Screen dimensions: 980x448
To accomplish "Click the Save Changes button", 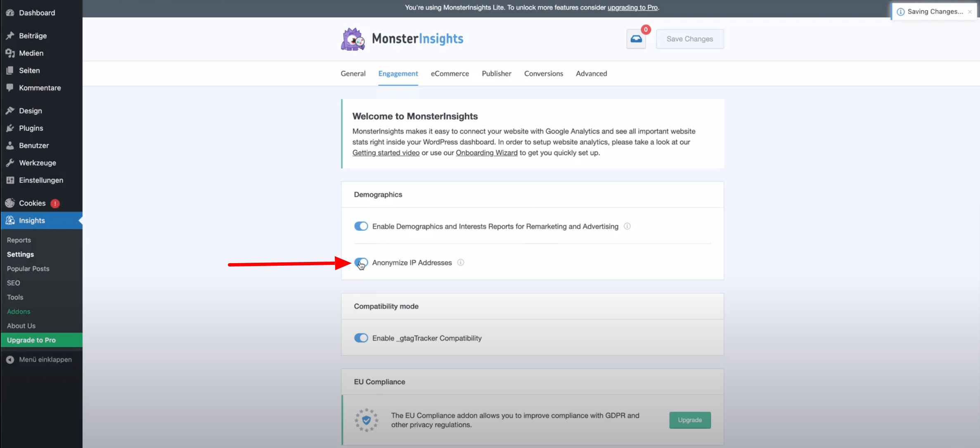I will 689,39.
